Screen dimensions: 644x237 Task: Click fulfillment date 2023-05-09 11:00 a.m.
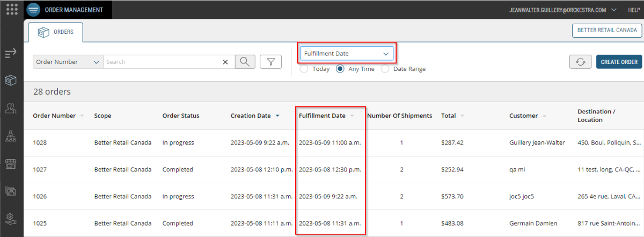[330, 142]
